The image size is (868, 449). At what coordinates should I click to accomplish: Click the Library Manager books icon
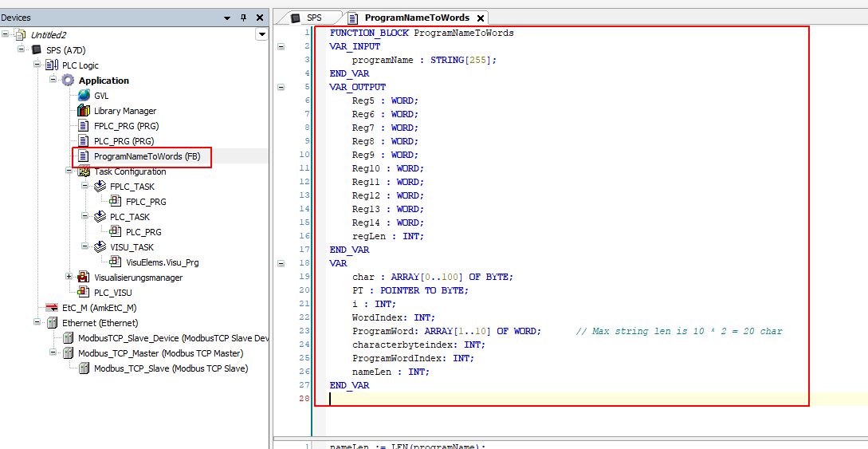pyautogui.click(x=84, y=111)
